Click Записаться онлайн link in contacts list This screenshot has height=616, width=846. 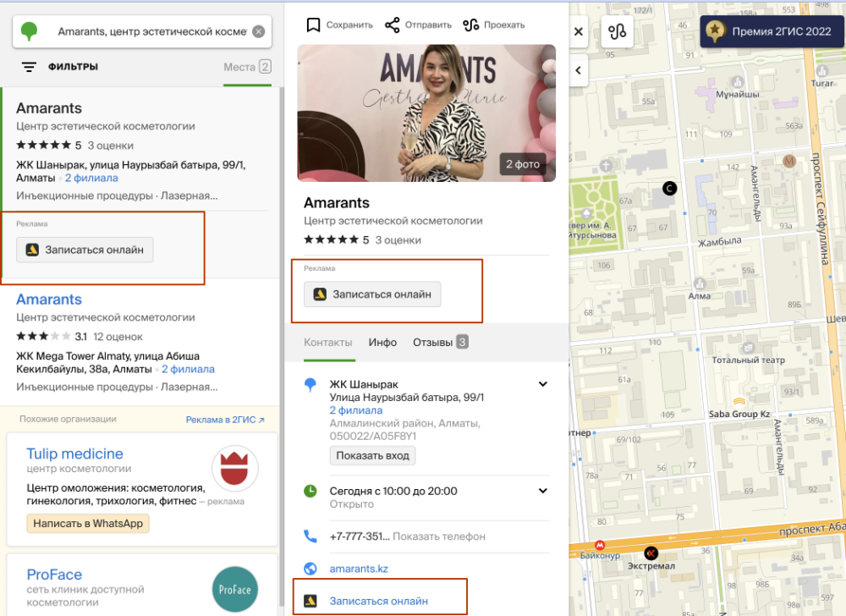(x=379, y=601)
